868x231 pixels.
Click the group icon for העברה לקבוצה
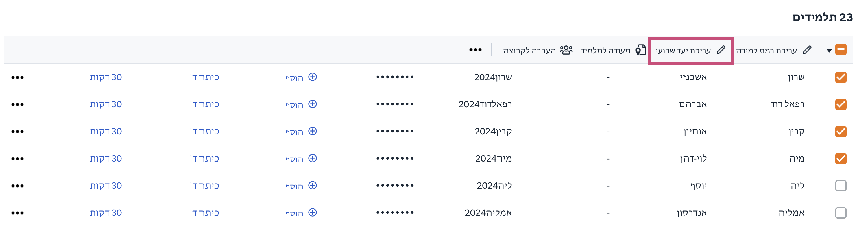pos(566,50)
